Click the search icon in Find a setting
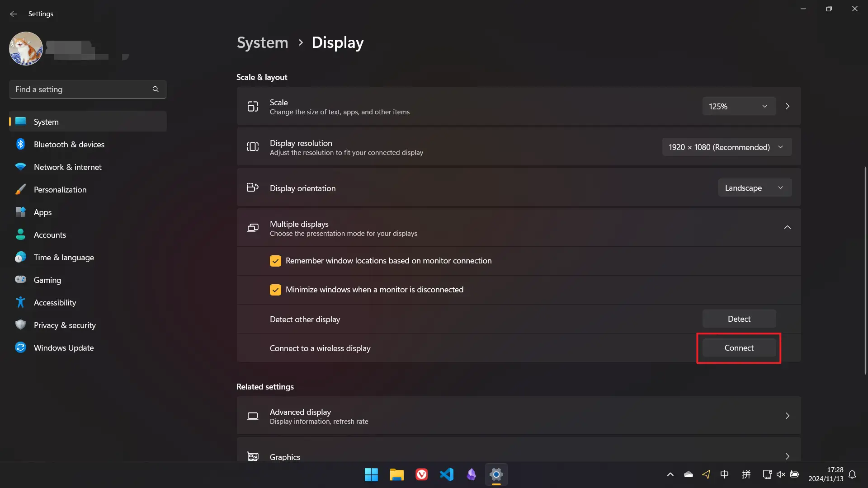This screenshot has height=488, width=868. click(x=156, y=89)
